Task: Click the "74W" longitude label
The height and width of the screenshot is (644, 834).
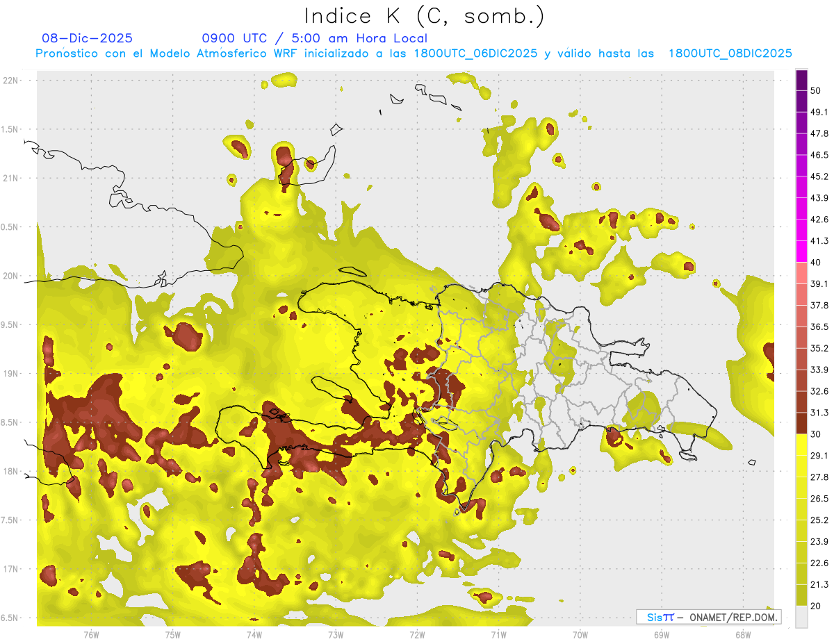Action: click(x=254, y=634)
